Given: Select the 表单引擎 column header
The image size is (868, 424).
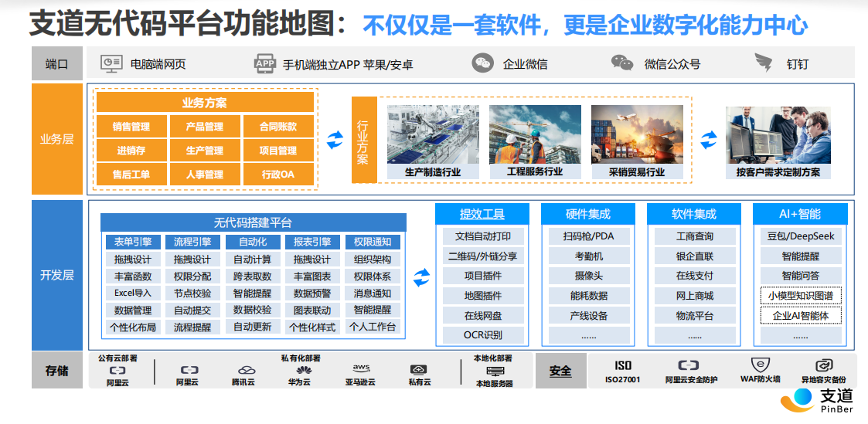Looking at the screenshot, I should click(133, 242).
